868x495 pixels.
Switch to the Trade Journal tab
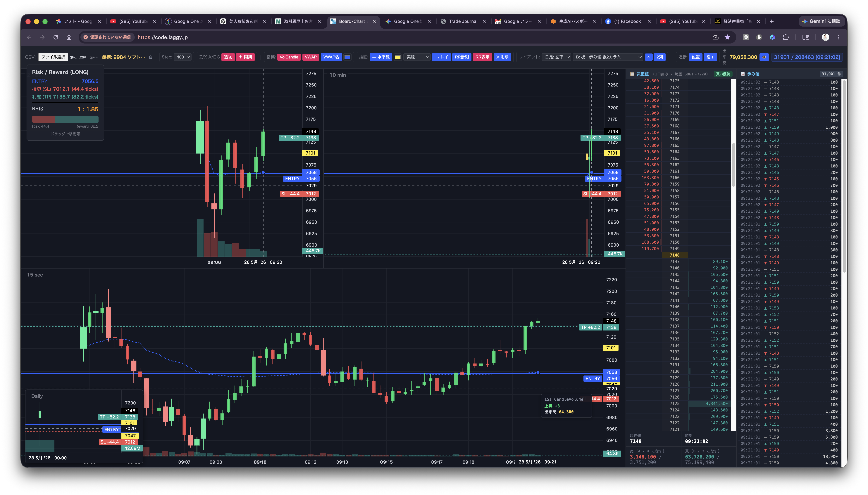(463, 21)
